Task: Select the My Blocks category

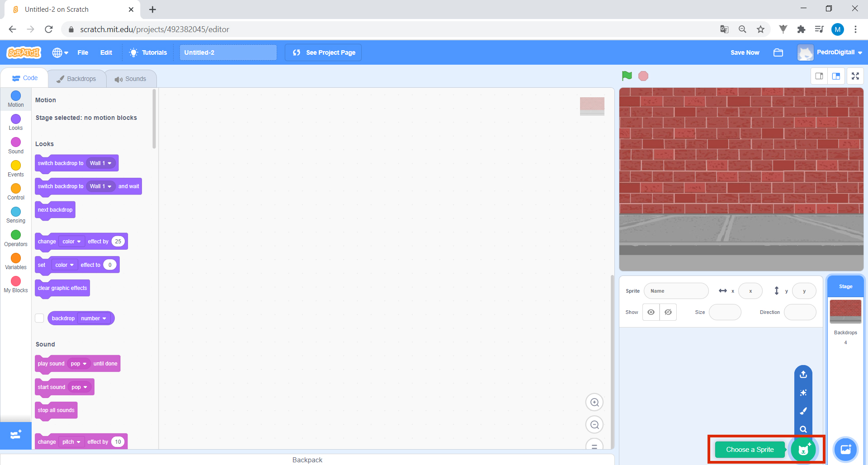Action: tap(16, 285)
